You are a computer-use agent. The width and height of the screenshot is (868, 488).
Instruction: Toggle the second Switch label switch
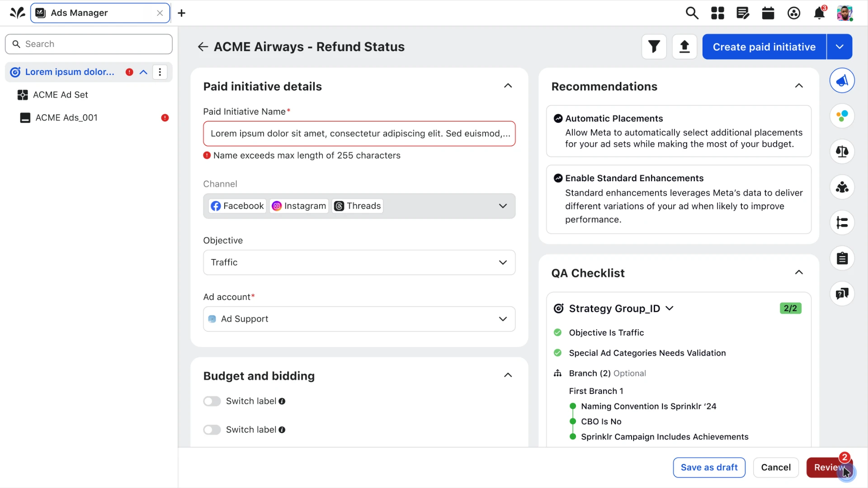[212, 430]
